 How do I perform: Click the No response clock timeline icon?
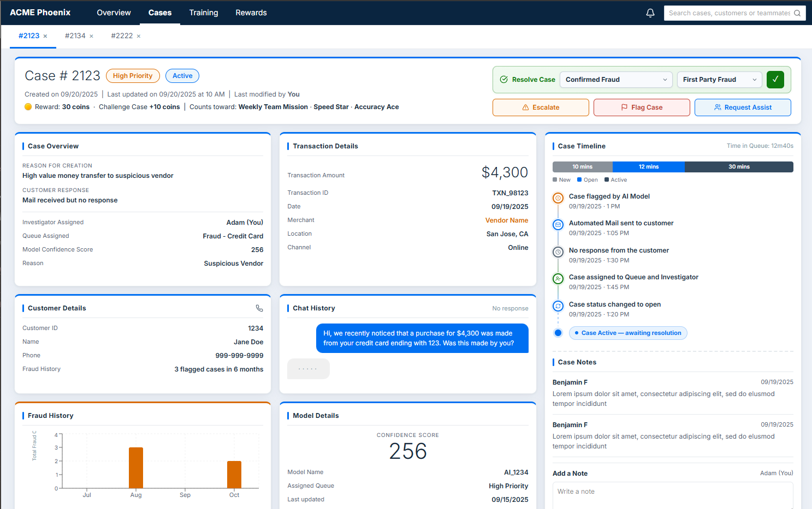558,252
